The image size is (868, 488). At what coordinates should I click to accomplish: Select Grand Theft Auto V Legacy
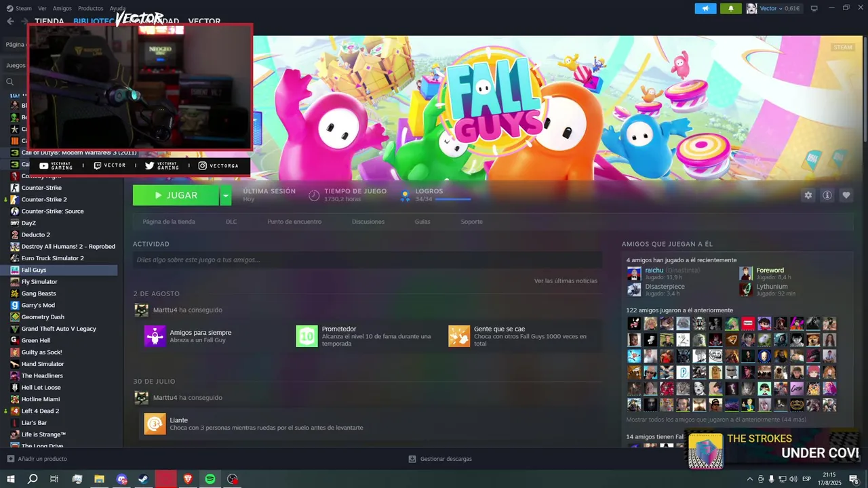pyautogui.click(x=59, y=329)
